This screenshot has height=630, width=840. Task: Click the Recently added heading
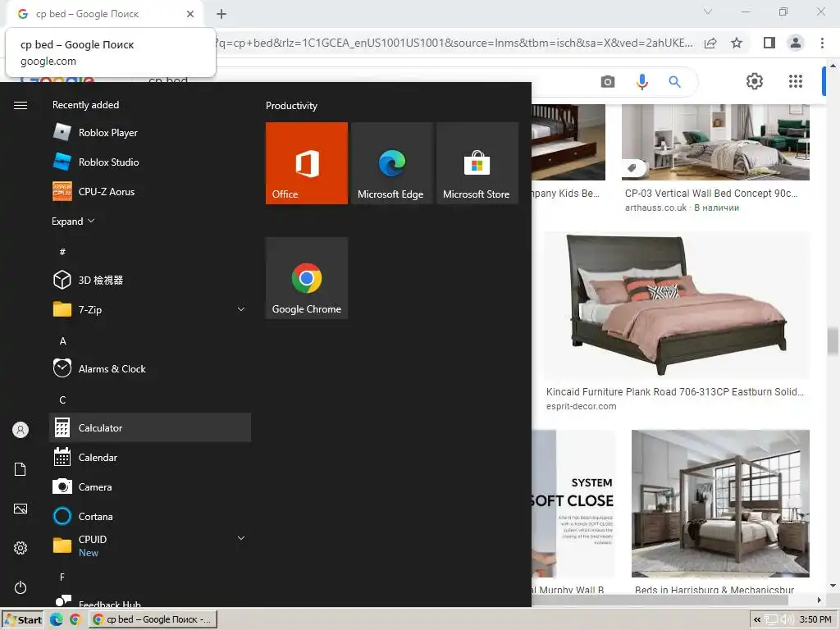click(85, 105)
